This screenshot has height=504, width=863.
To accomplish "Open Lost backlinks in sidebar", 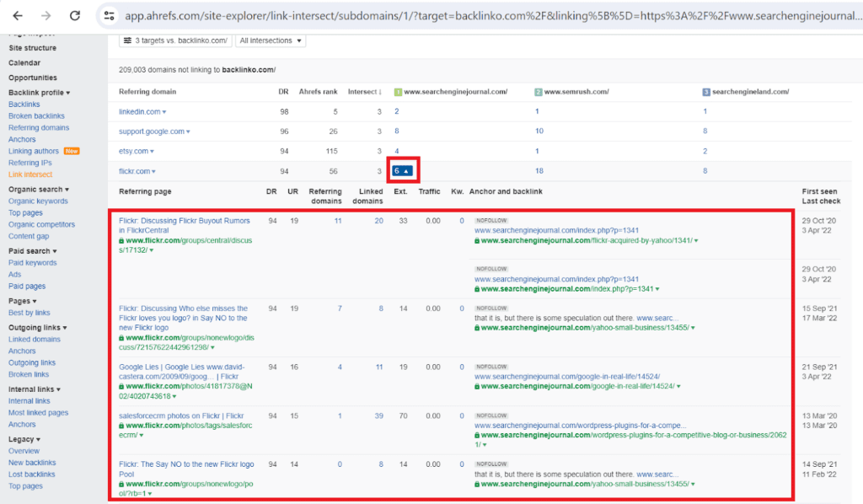I will pyautogui.click(x=32, y=475).
